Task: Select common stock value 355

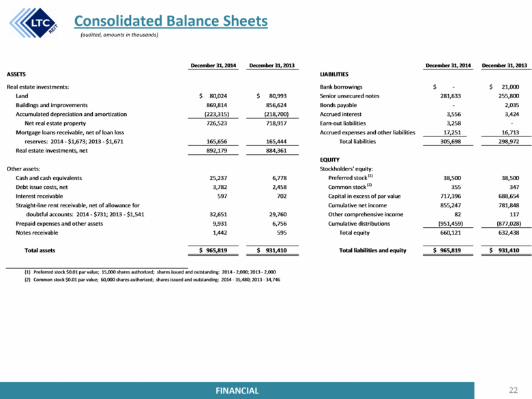Action: coord(456,188)
